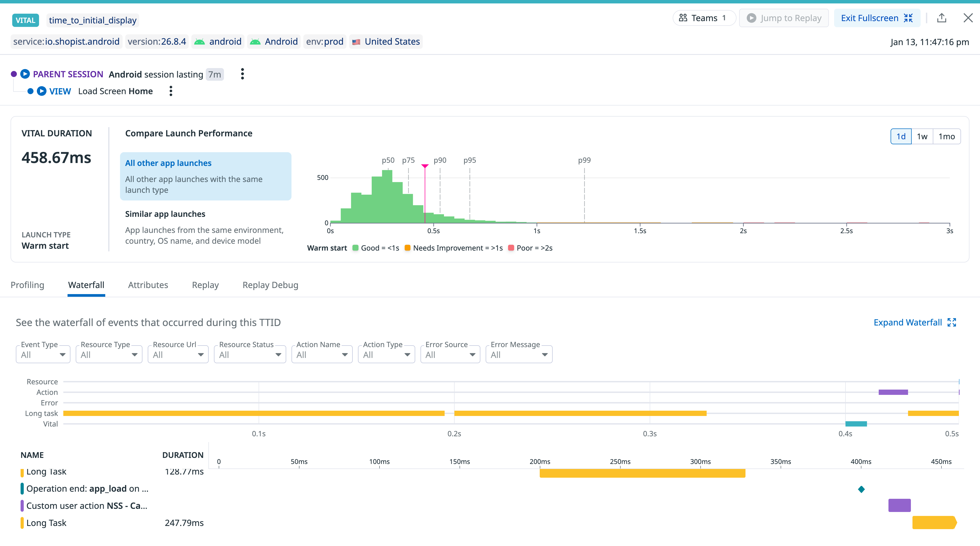Click the app_load operation end diamond marker
Screen dimensions: 980x546
click(861, 489)
